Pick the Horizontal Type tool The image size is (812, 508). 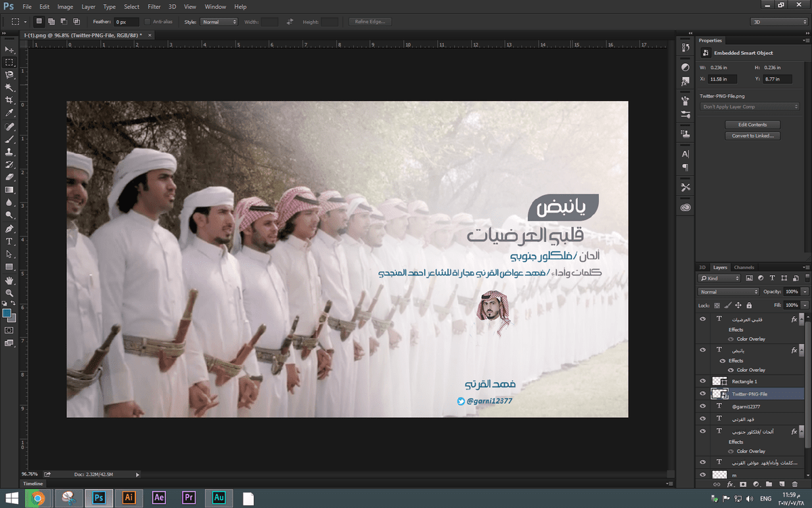(9, 241)
